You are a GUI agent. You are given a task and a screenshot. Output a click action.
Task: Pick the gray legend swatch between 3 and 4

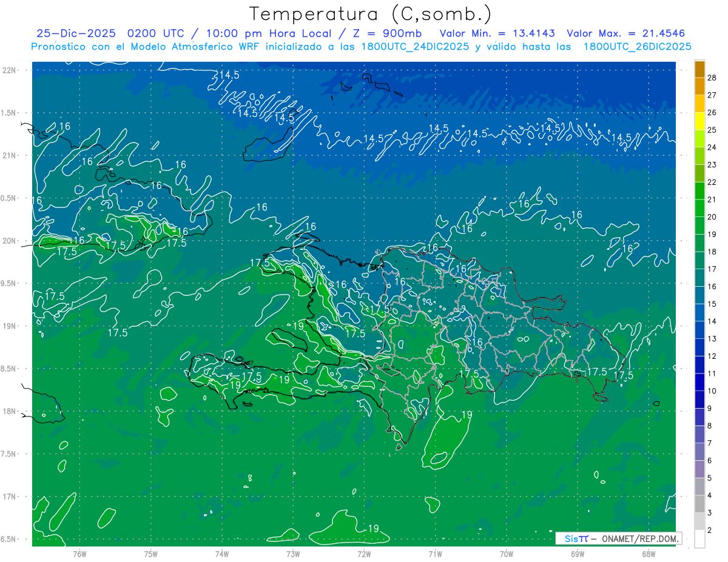coord(699,504)
